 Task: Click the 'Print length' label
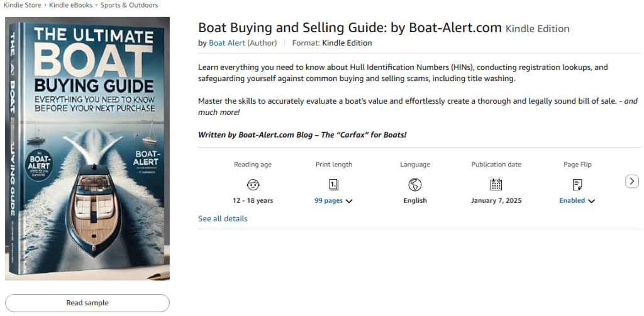point(333,165)
